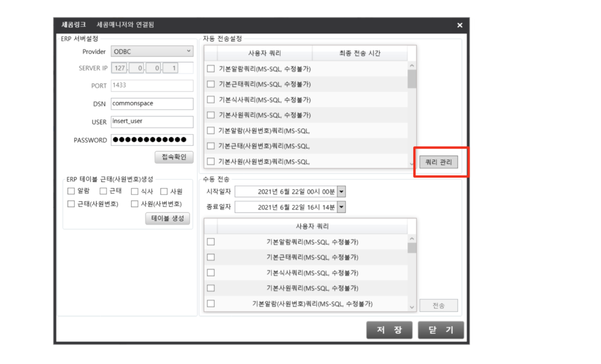Toggle the 사원 table checkbox

[x=164, y=191]
